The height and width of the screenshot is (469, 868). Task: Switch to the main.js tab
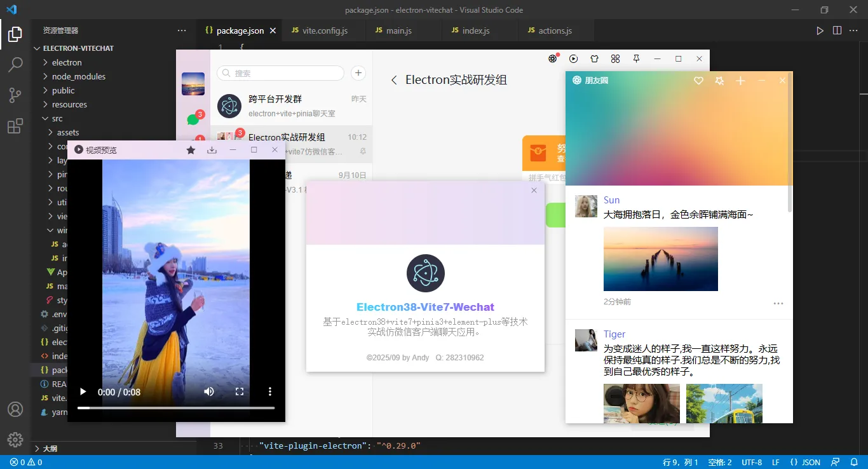point(399,31)
